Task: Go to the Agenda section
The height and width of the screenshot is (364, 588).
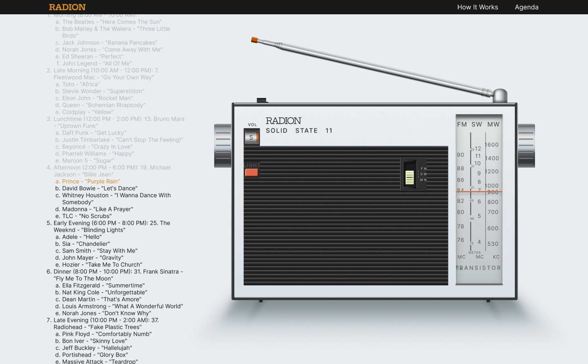Action: 526,7
